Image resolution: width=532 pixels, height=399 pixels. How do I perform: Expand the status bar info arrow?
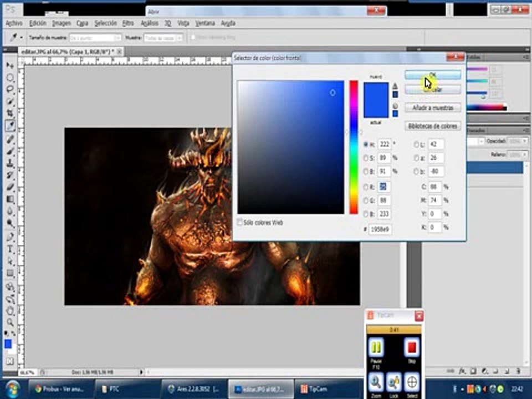(x=141, y=372)
